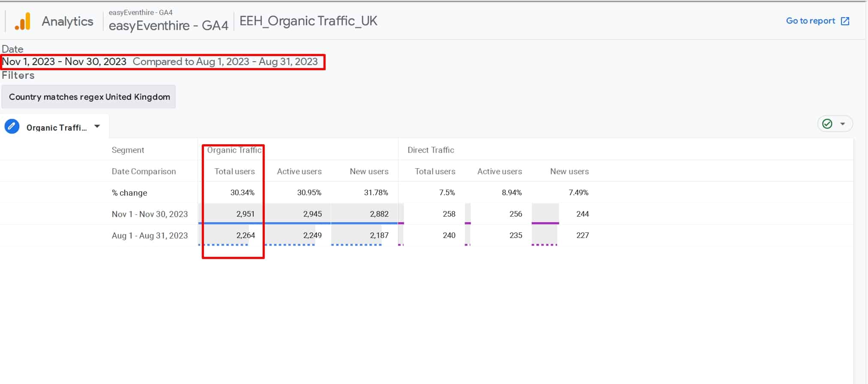The height and width of the screenshot is (384, 868).
Task: Click the % change row label
Action: coord(129,193)
